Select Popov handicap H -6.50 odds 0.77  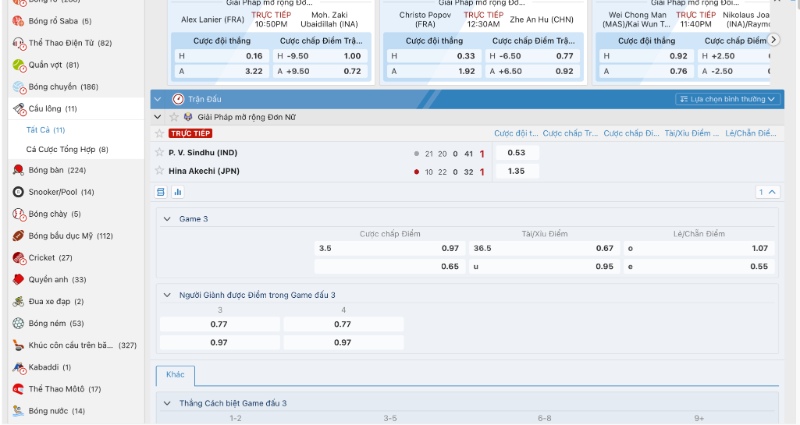pos(533,56)
